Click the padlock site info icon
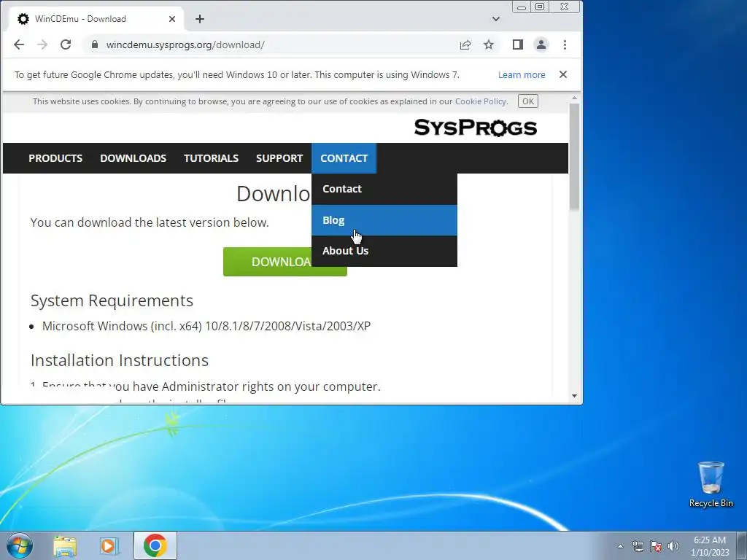The width and height of the screenshot is (747, 560). tap(95, 44)
